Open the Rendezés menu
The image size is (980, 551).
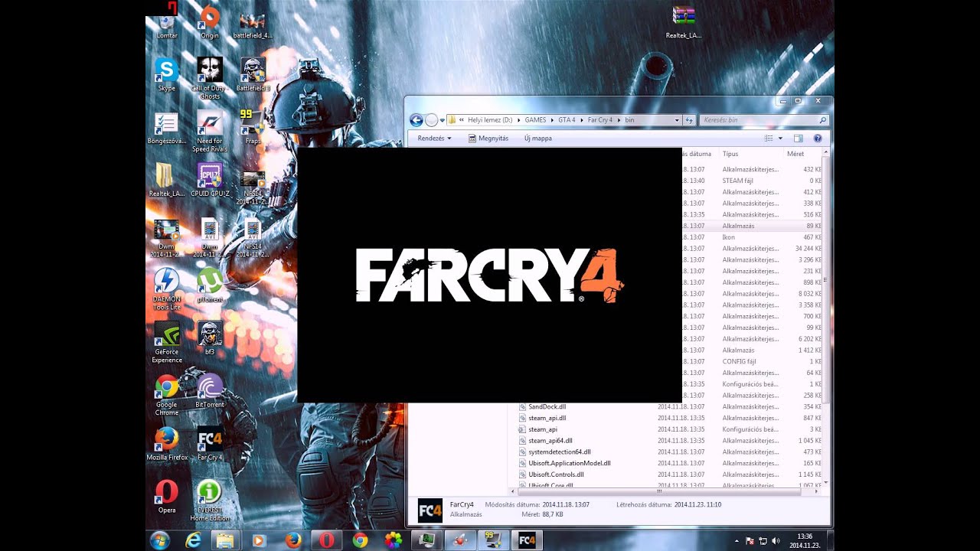click(434, 139)
